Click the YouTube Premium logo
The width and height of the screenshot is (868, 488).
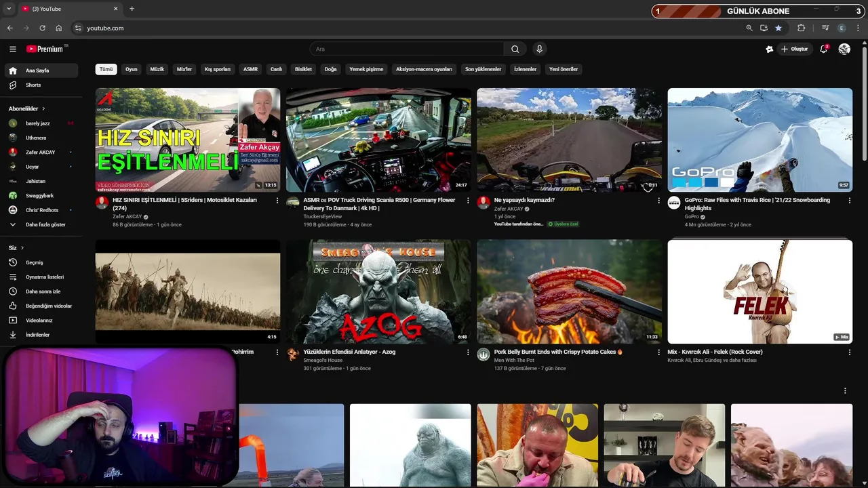click(x=46, y=49)
